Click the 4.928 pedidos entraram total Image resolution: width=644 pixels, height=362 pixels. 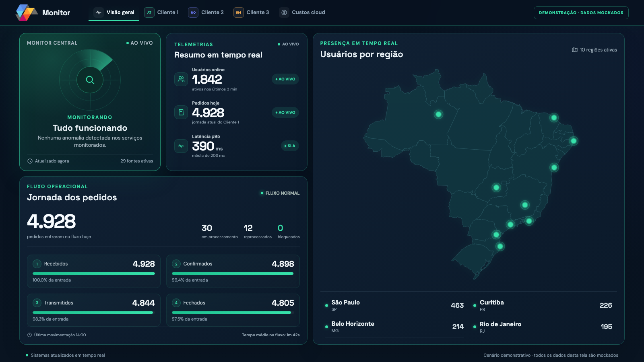point(52,221)
